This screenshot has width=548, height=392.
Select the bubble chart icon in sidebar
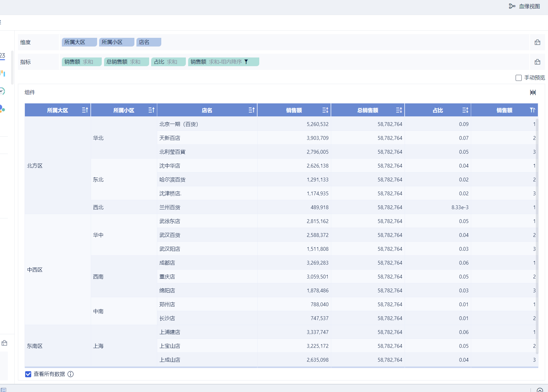point(2,109)
